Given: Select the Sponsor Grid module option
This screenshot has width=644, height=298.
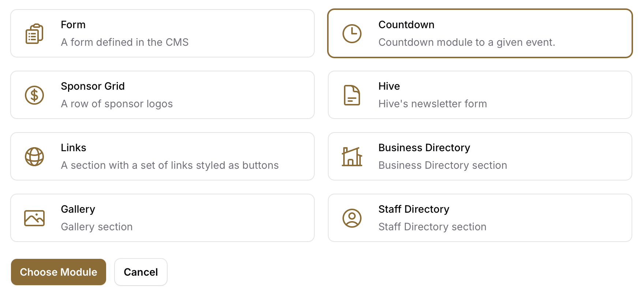Looking at the screenshot, I should (162, 95).
